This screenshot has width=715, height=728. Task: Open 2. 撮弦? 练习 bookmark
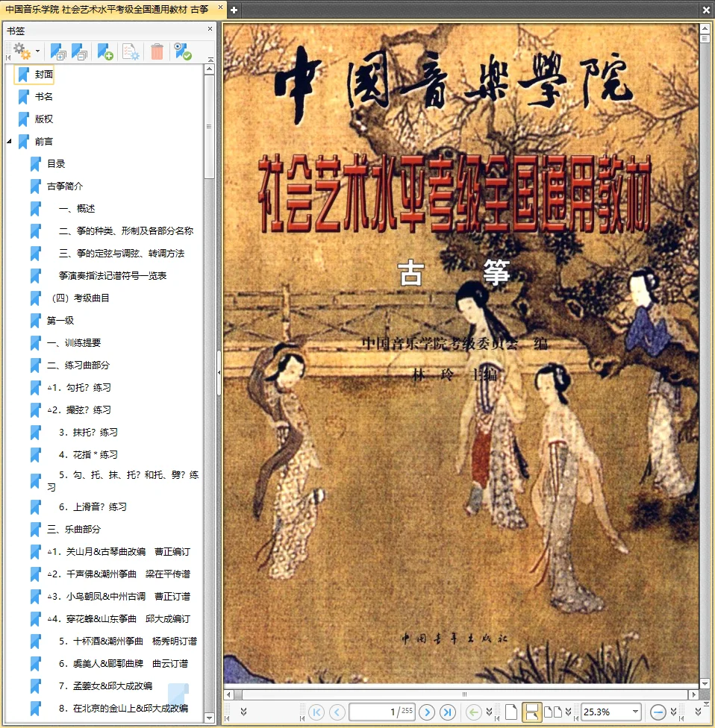79,409
